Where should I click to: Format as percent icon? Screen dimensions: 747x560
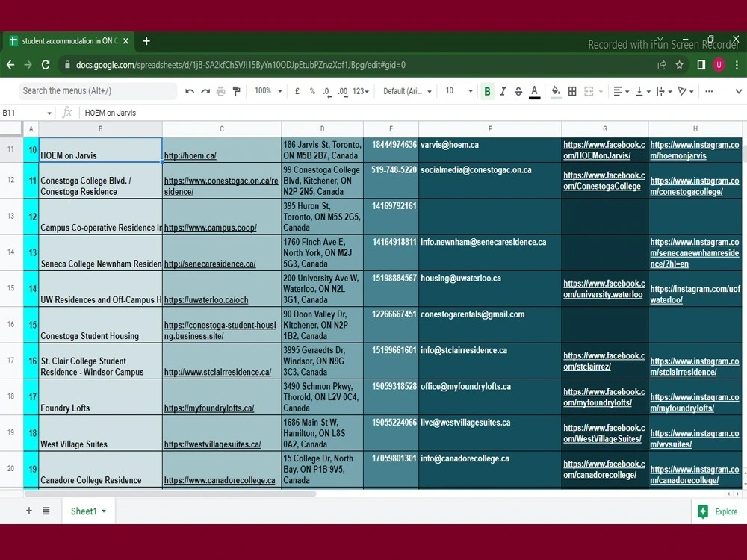tap(312, 91)
